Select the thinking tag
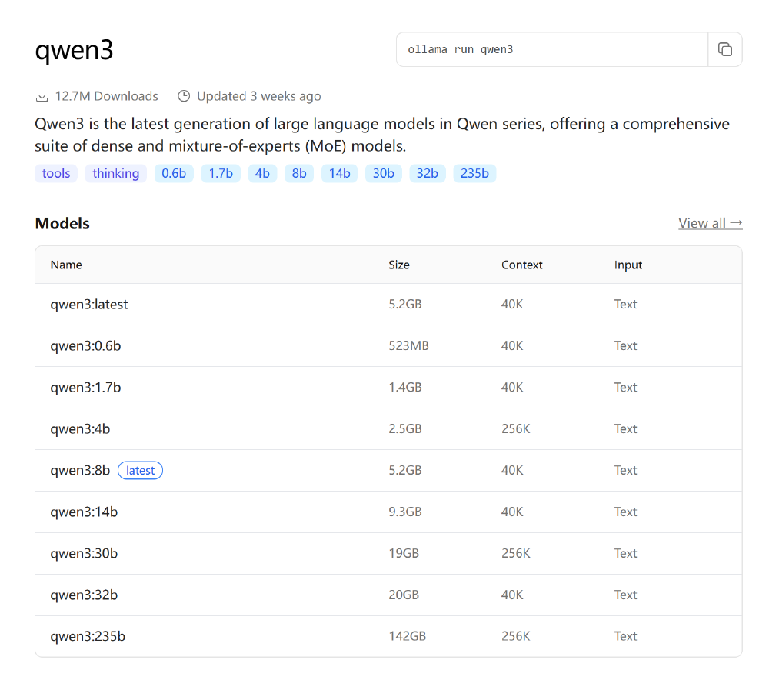 click(x=116, y=173)
